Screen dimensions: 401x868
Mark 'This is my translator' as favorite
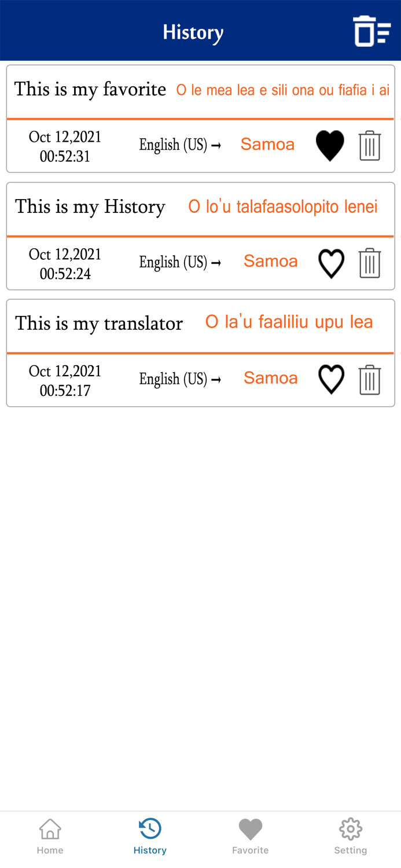330,380
